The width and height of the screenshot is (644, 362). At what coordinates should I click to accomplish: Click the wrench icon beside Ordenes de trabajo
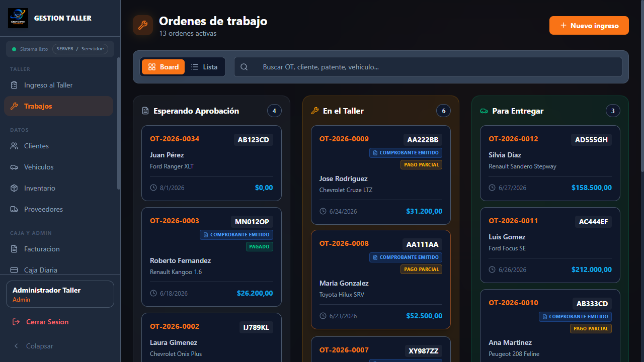[x=143, y=25]
